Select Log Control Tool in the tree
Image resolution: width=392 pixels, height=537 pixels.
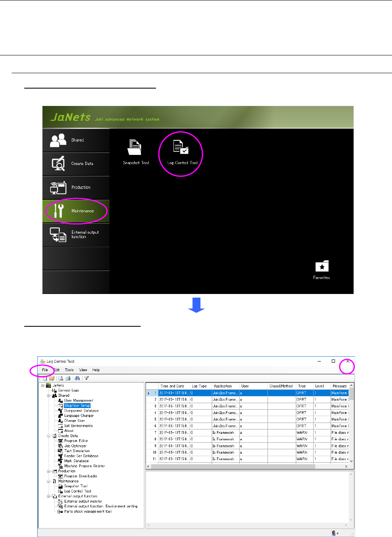click(78, 491)
